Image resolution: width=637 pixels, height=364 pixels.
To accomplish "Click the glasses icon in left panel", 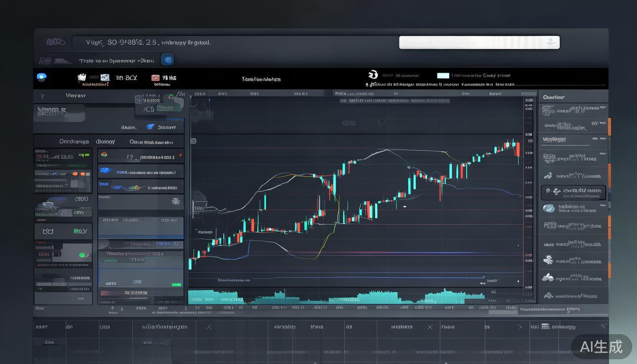I will pyautogui.click(x=48, y=231).
